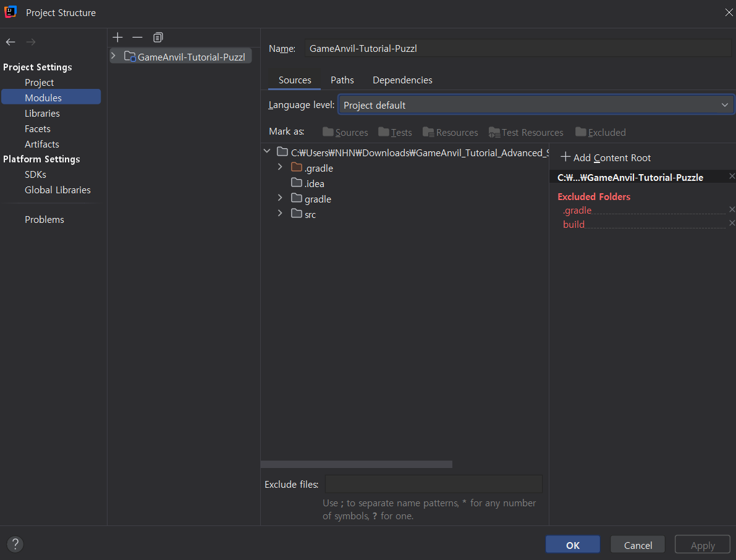This screenshot has height=560, width=736.
Task: Remove .gradle from excluded folders
Action: pyautogui.click(x=732, y=210)
